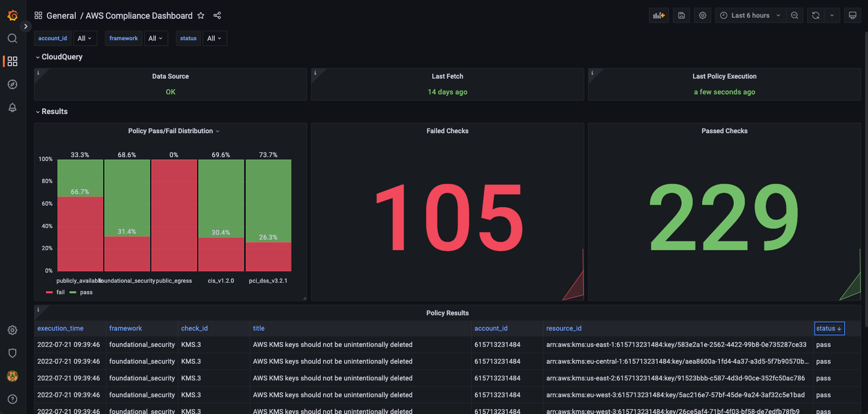Toggle the fail series in the legend
The width and height of the screenshot is (868, 414).
[60, 292]
